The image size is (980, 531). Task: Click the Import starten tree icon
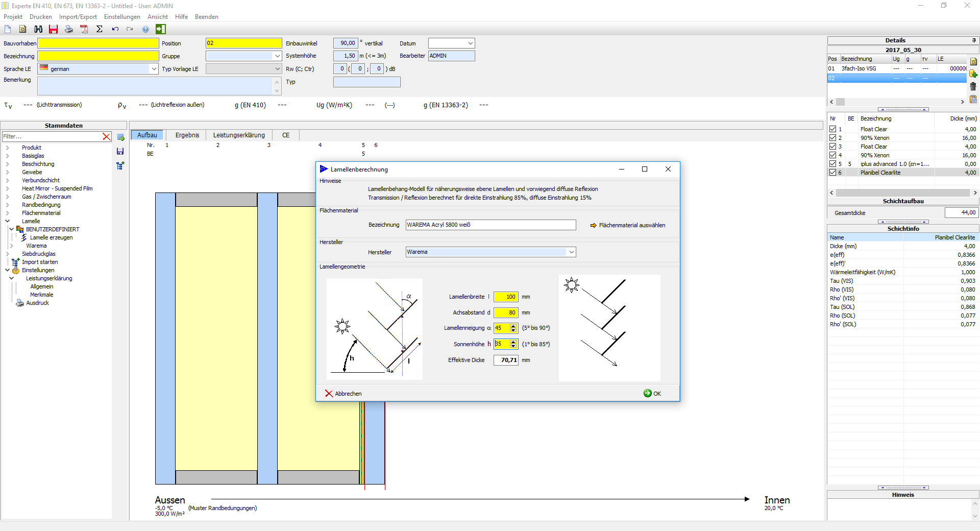click(15, 262)
